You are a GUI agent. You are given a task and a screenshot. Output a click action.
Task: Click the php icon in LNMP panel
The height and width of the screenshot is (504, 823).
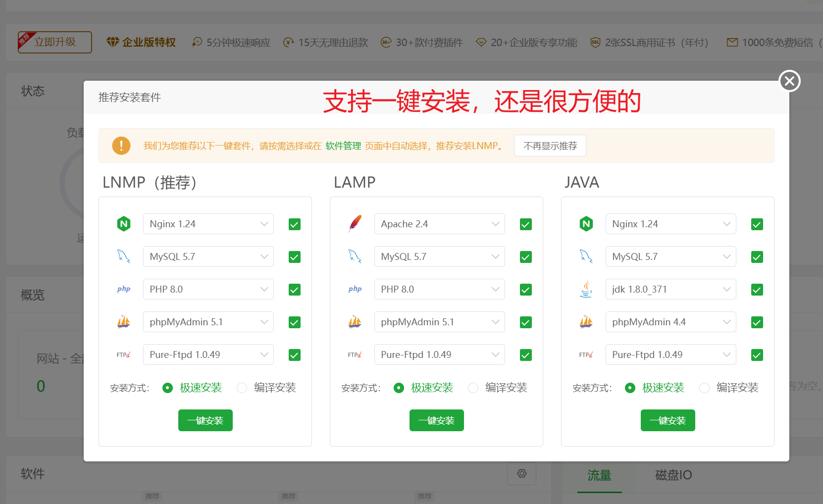coord(124,289)
